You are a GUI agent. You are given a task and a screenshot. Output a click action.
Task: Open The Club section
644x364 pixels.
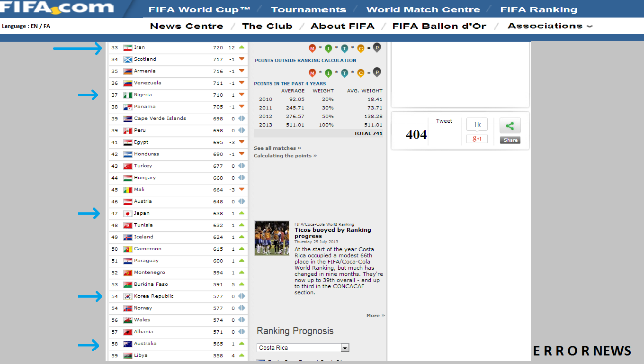click(x=267, y=26)
